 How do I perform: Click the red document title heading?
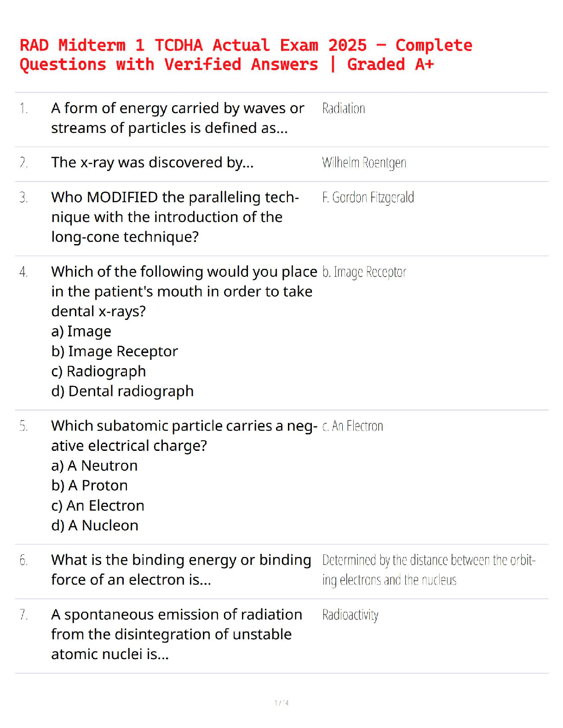coord(246,55)
